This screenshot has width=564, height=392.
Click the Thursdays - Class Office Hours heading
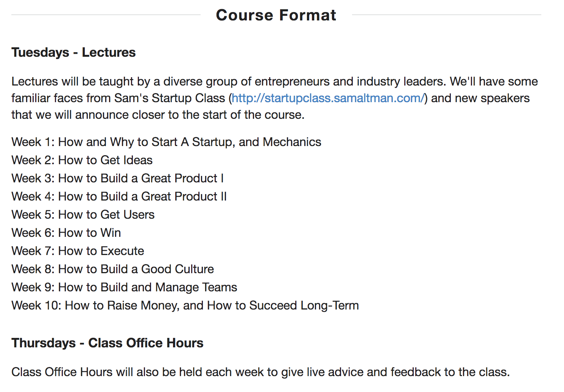point(108,343)
